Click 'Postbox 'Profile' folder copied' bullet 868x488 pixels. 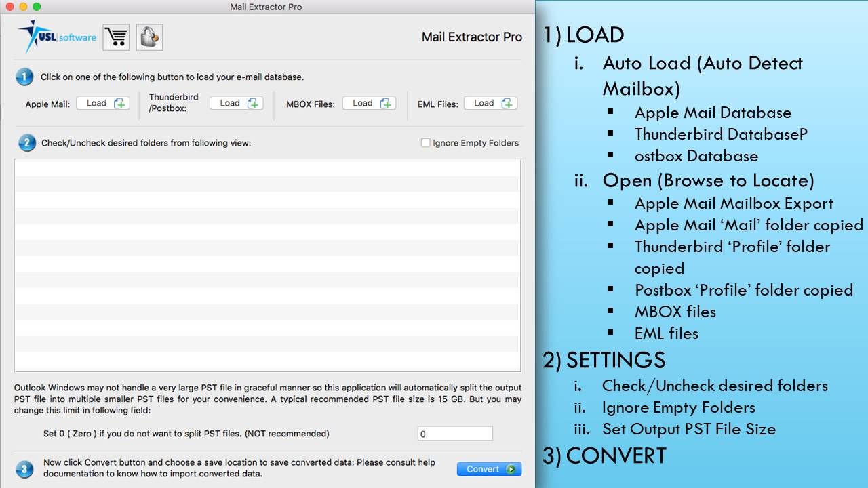[744, 290]
